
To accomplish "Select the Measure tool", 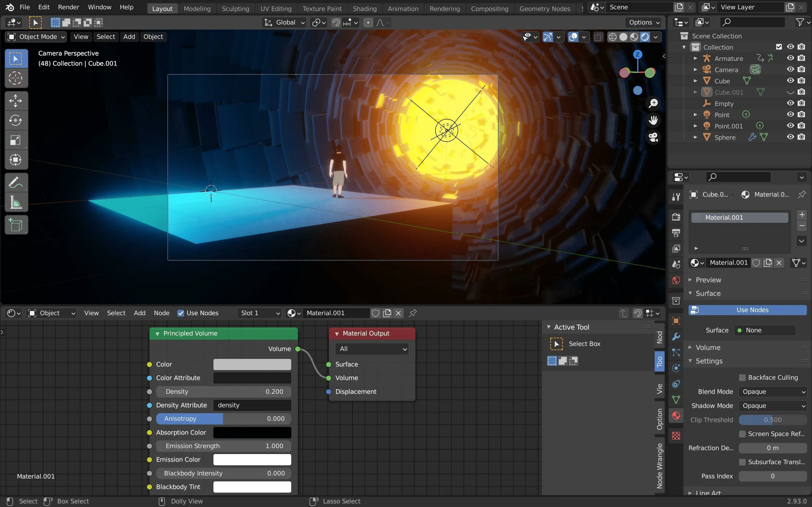I will (x=16, y=203).
